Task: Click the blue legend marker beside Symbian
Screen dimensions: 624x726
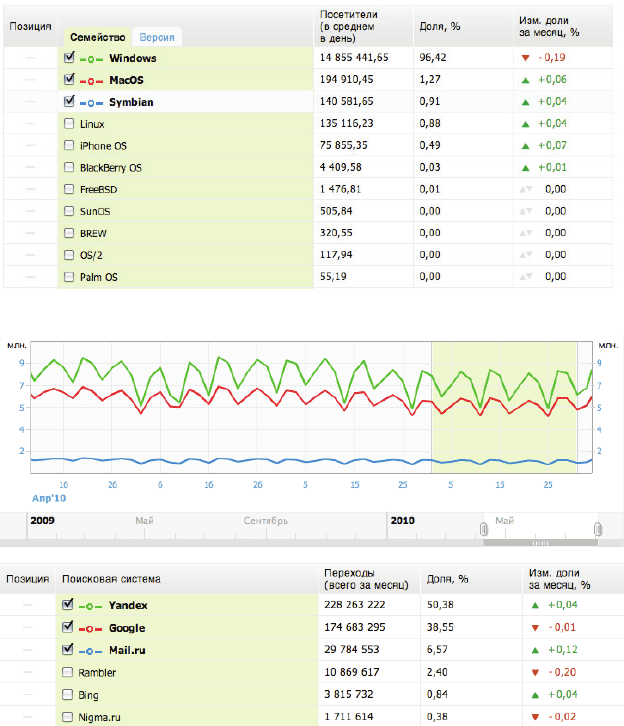Action: tap(91, 102)
